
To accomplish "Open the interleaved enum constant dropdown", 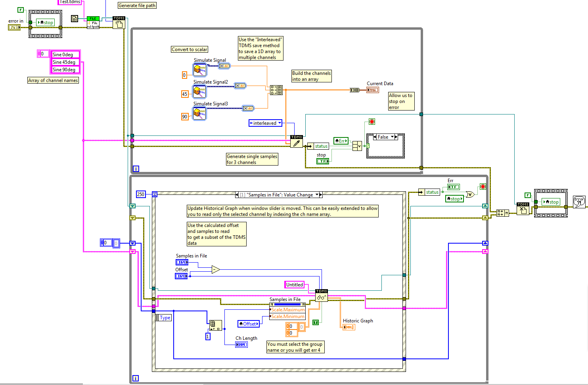I will point(280,123).
